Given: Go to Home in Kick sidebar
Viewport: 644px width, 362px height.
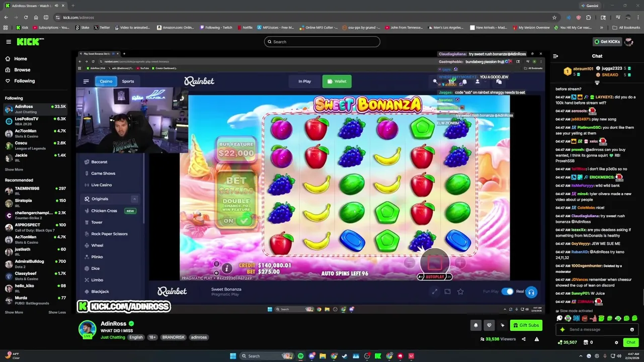Looking at the screenshot, I should pos(21,59).
